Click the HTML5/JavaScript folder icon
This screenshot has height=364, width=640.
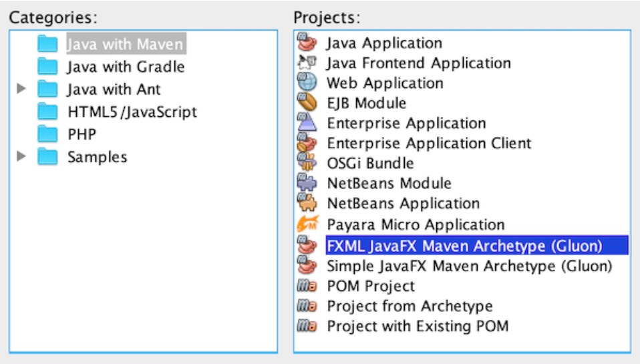(x=47, y=111)
